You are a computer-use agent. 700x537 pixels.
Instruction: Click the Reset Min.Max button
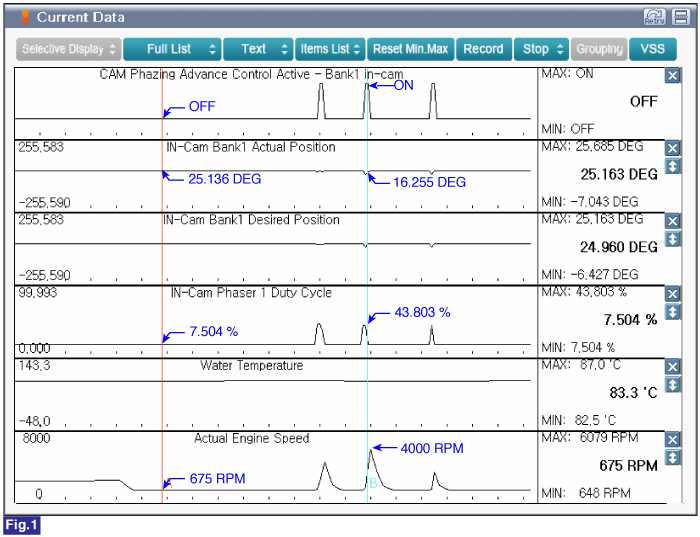coord(411,49)
